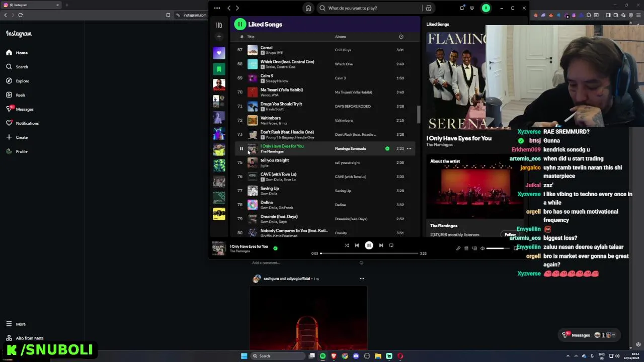The height and width of the screenshot is (362, 644).
Task: Select track Saving Up by Dom Dolla
Action: tap(325, 191)
